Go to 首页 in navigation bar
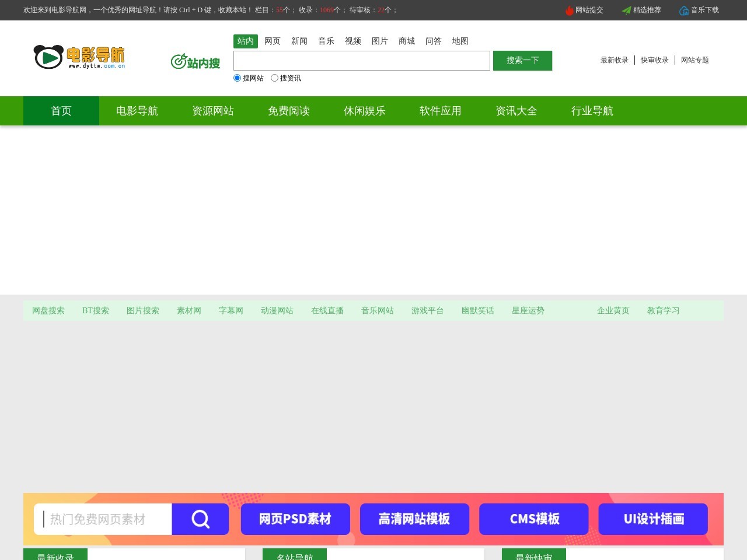Screen dimensions: 747x560 pyautogui.click(x=61, y=111)
